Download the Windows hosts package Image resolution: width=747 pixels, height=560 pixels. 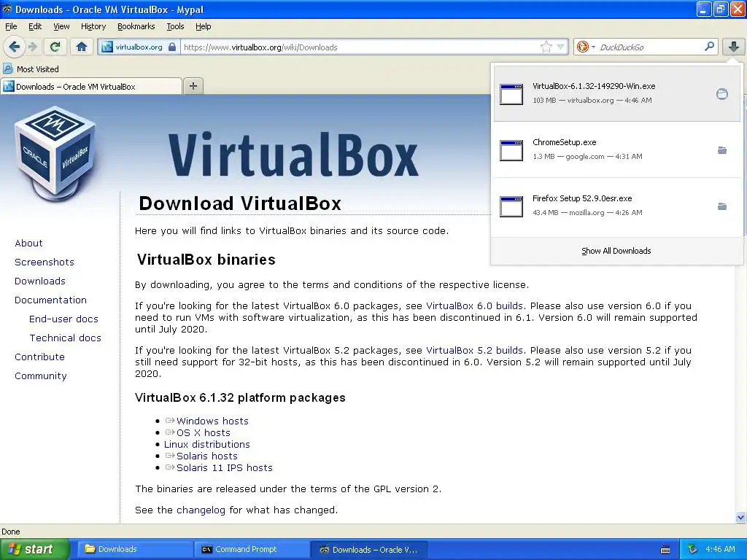click(x=212, y=421)
